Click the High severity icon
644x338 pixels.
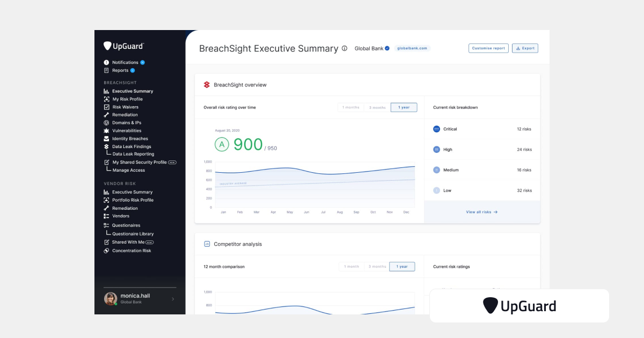(436, 150)
